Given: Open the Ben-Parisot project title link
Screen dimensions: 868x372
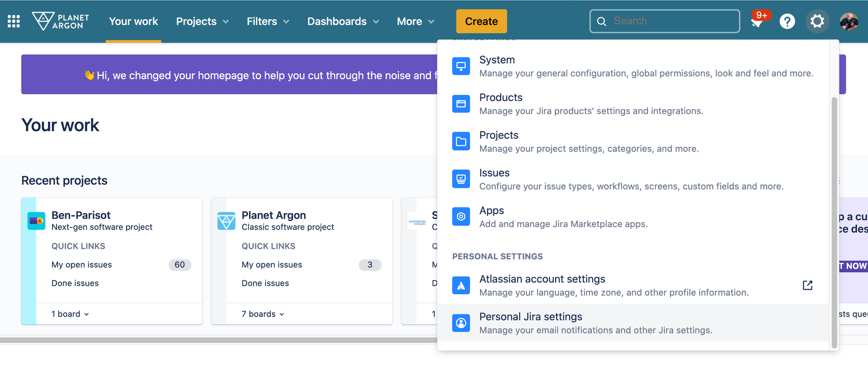Looking at the screenshot, I should point(81,215).
